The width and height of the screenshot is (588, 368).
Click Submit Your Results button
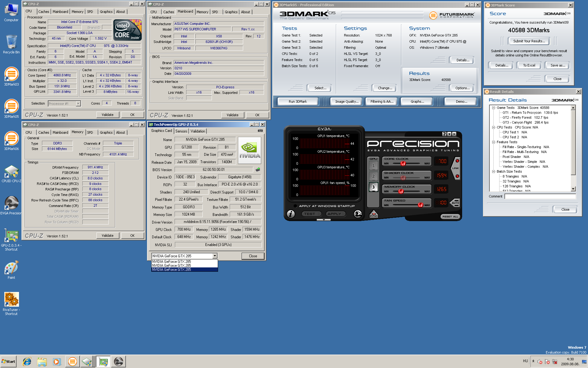coord(529,41)
